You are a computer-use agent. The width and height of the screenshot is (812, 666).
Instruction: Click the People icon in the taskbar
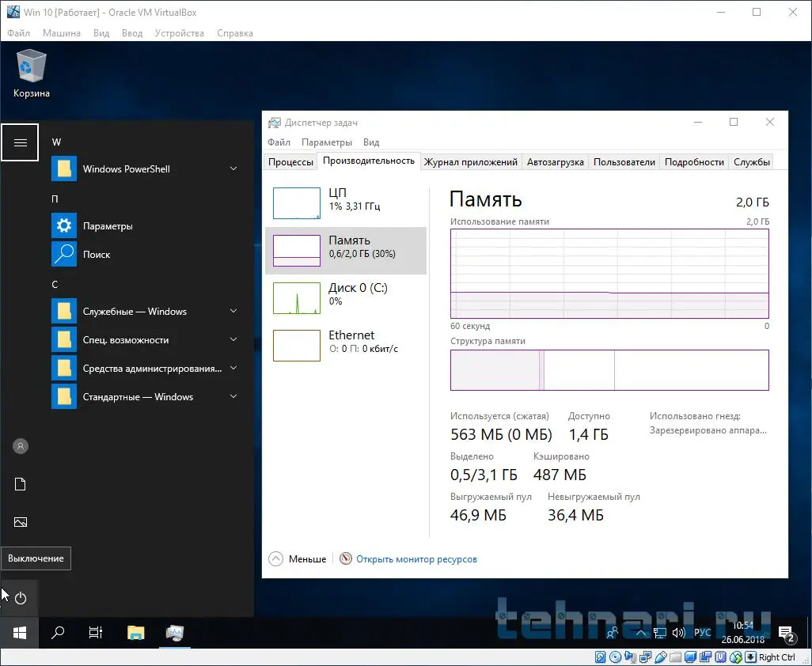coord(613,632)
